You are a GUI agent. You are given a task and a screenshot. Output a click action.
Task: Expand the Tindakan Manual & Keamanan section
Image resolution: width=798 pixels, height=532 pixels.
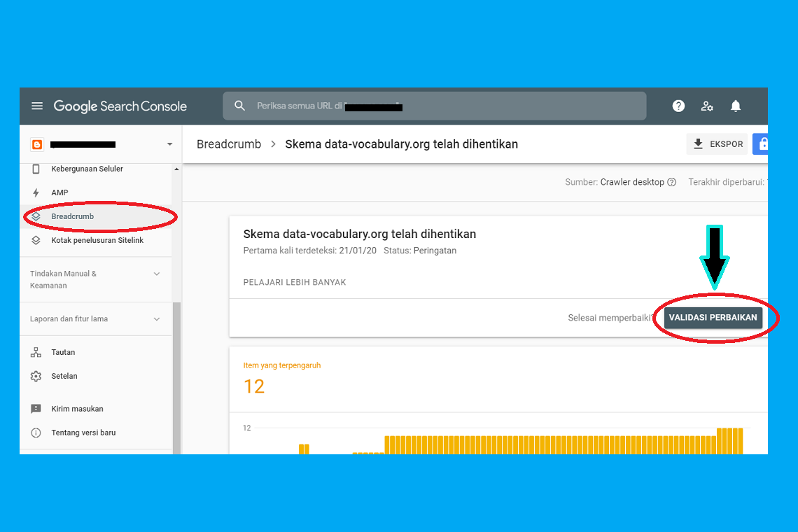coord(96,279)
